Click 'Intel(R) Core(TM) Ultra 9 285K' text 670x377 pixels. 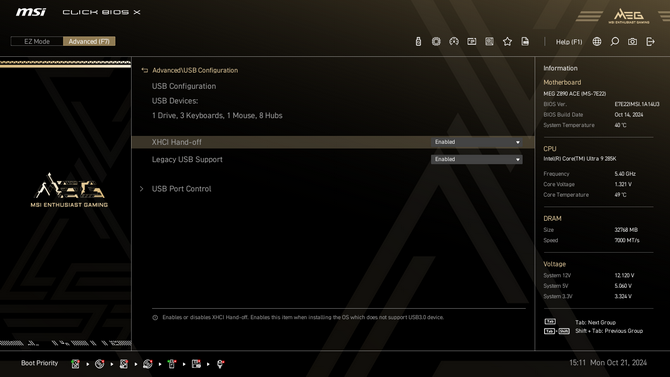coord(579,159)
